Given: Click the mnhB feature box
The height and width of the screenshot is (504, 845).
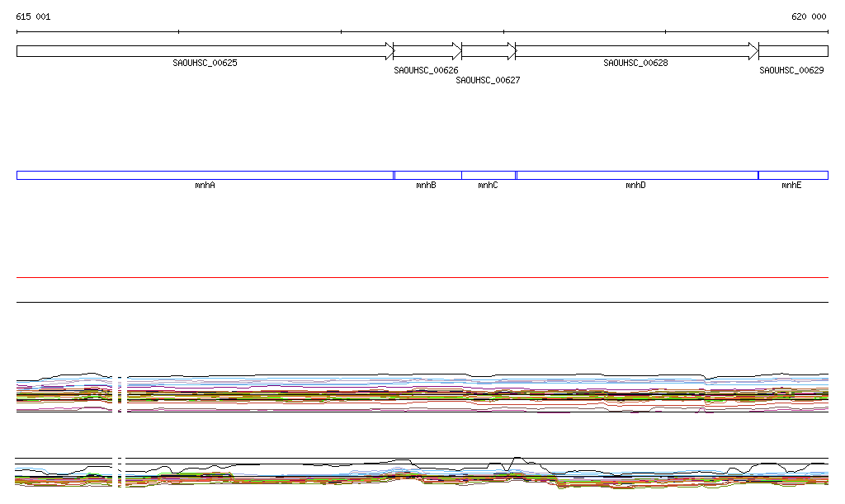Looking at the screenshot, I should (427, 175).
